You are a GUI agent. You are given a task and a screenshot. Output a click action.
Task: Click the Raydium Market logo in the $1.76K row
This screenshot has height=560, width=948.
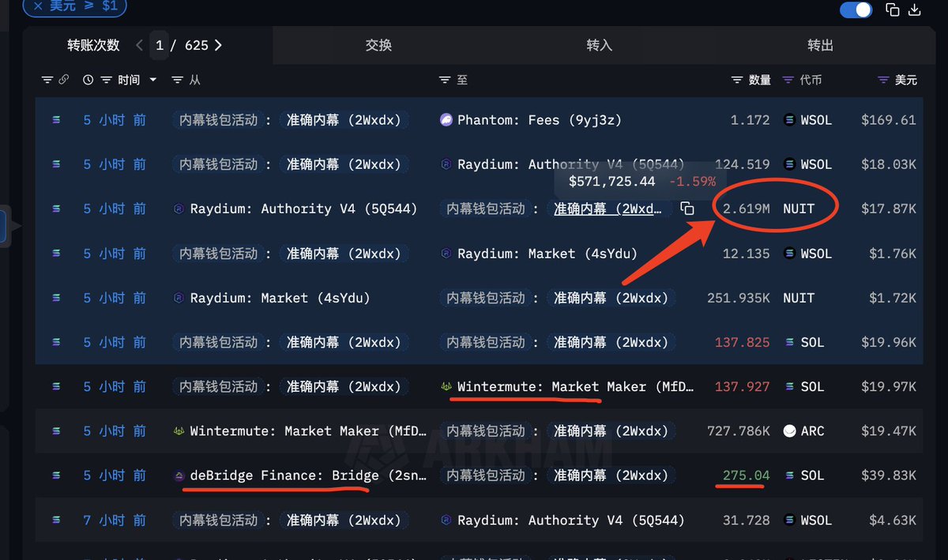point(446,254)
